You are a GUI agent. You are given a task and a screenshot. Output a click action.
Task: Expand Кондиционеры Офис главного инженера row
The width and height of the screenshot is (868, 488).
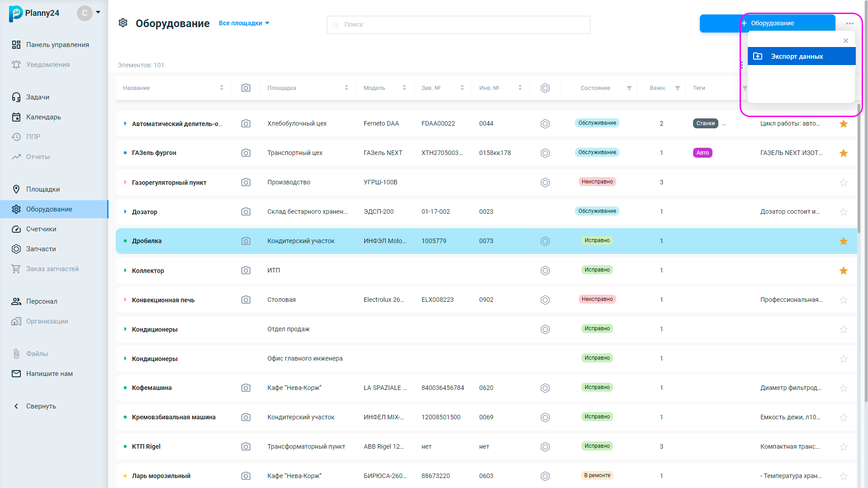pyautogui.click(x=125, y=358)
